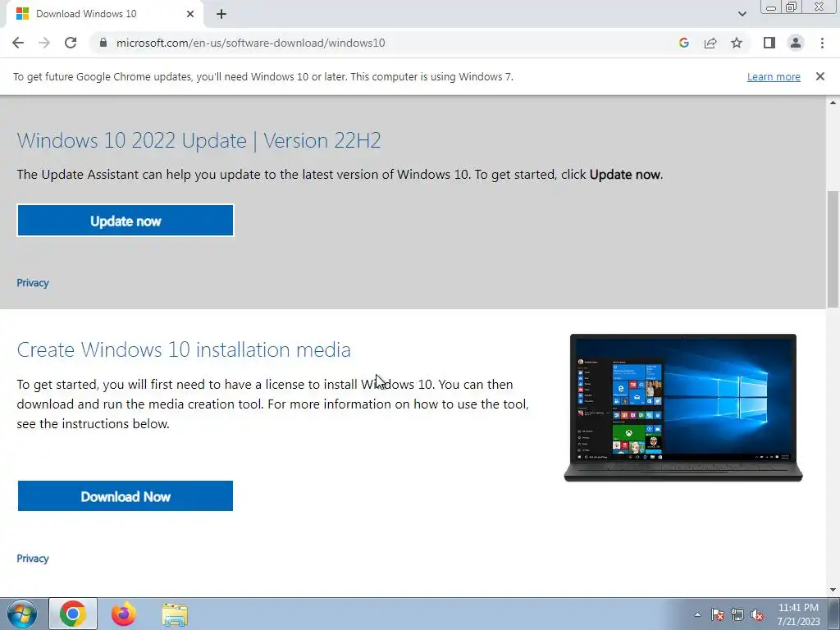Click the Show desktop strip in taskbar
This screenshot has height=630, width=840.
(834, 614)
